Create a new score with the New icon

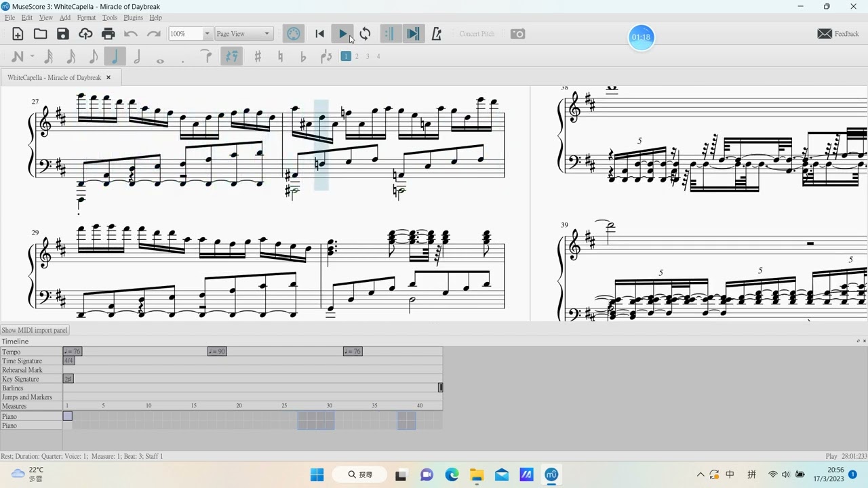tap(18, 34)
